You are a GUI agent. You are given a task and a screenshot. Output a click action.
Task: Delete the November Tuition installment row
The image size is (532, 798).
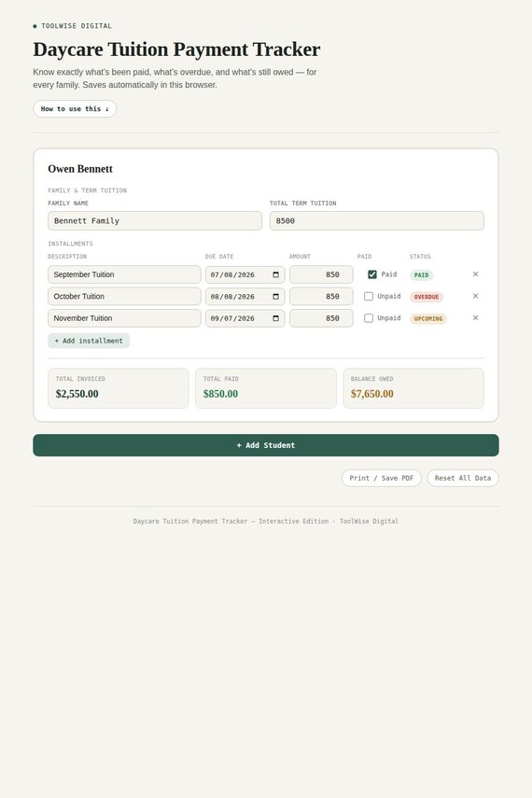click(x=475, y=318)
